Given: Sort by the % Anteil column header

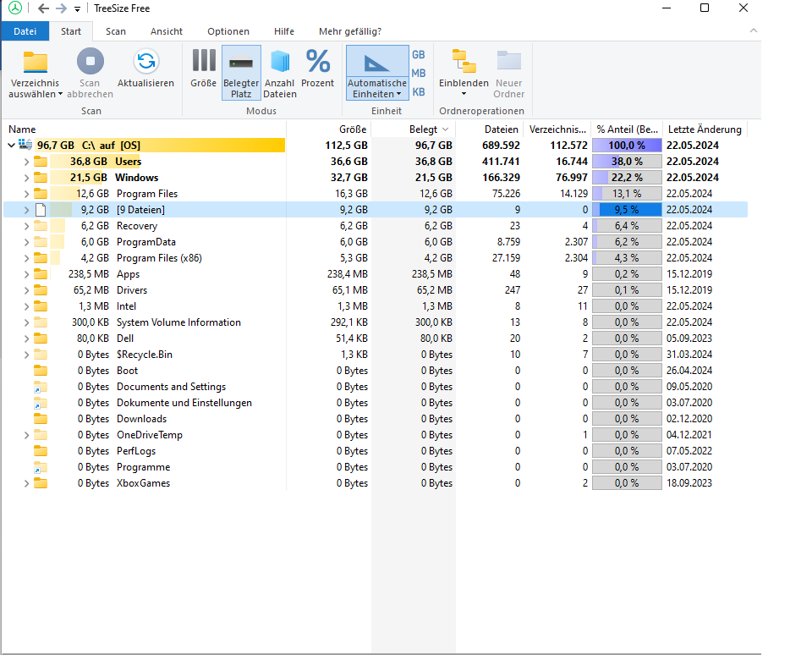Looking at the screenshot, I should (627, 129).
